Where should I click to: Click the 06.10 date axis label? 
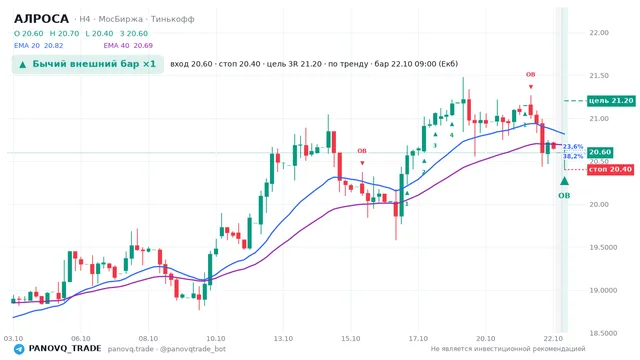[80, 339]
